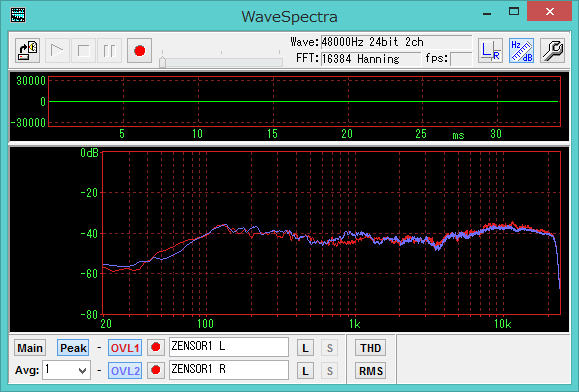Click the stop playback button
The height and width of the screenshot is (392, 579).
pos(83,51)
